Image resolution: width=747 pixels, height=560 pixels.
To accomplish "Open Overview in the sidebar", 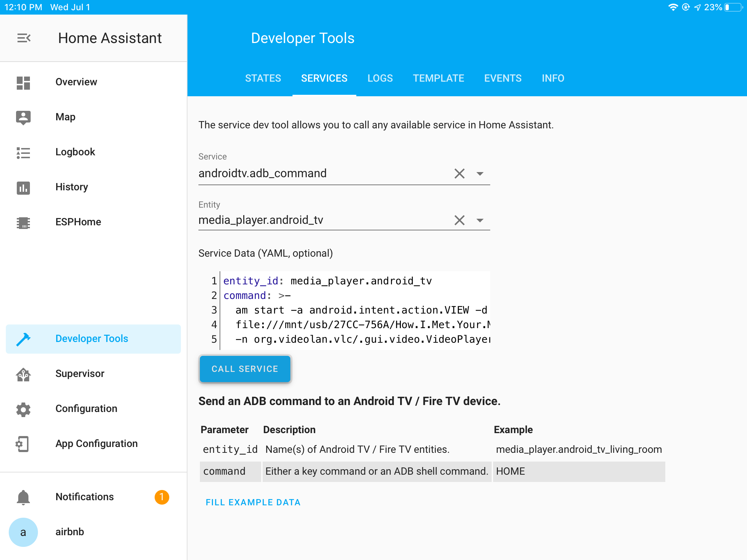I will pyautogui.click(x=93, y=82).
